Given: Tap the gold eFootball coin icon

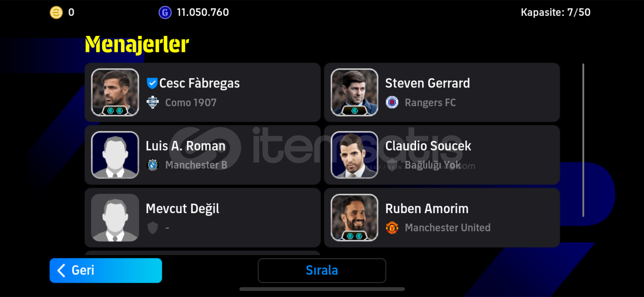Looking at the screenshot, I should tap(56, 12).
